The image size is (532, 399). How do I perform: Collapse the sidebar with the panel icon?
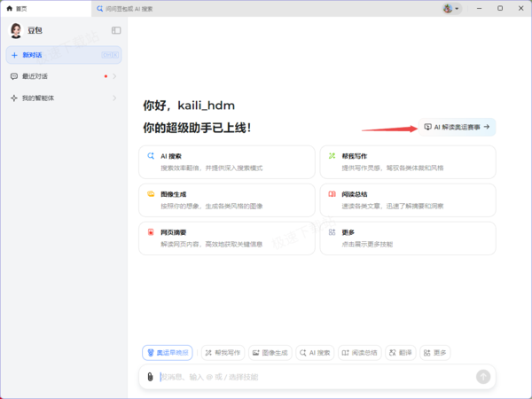click(x=116, y=30)
